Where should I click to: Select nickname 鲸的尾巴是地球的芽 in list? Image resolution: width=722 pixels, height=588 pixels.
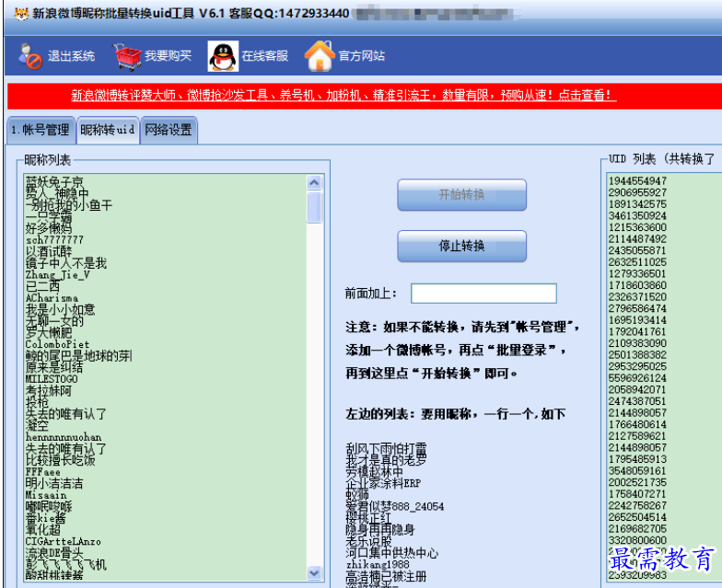click(79, 355)
